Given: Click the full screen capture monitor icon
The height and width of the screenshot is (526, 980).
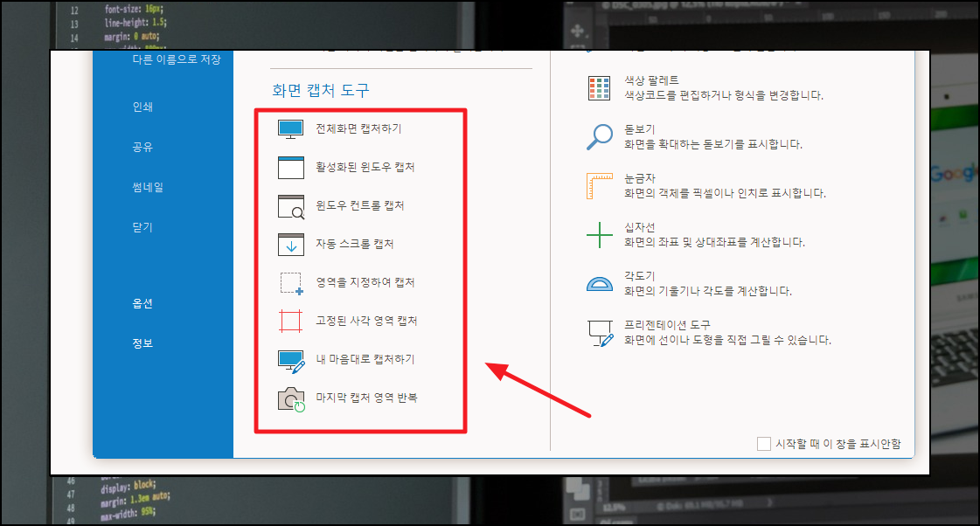Looking at the screenshot, I should (290, 129).
